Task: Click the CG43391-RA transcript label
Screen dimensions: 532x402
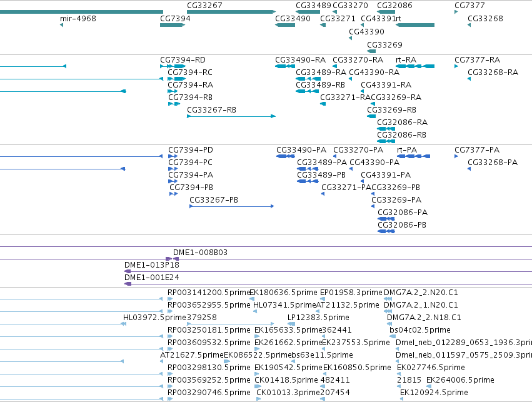Action: click(386, 85)
